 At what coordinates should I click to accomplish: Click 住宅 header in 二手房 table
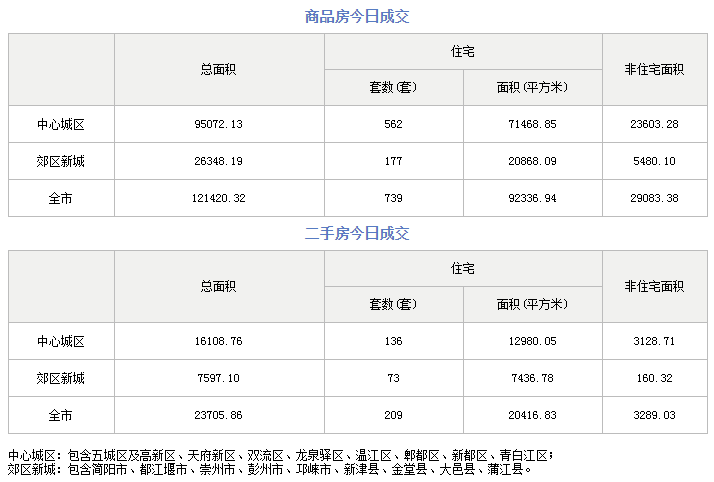[x=463, y=269]
